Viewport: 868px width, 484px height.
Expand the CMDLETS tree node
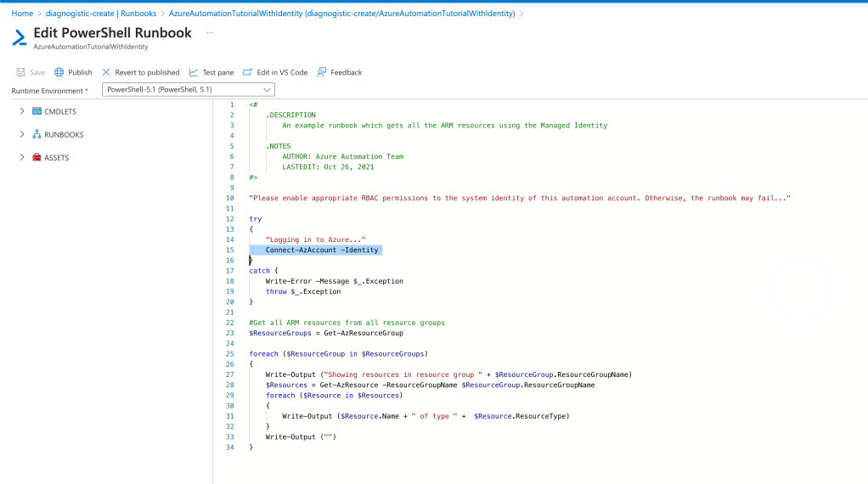point(22,111)
